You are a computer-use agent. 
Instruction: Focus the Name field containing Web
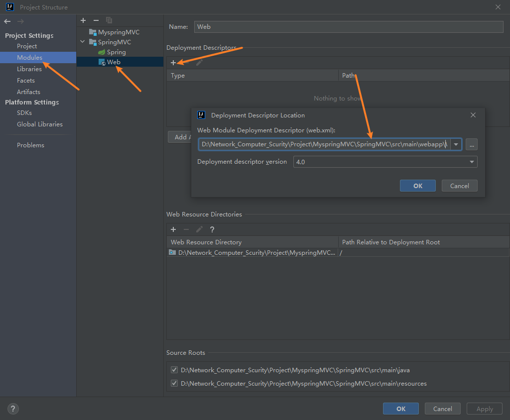pos(348,27)
